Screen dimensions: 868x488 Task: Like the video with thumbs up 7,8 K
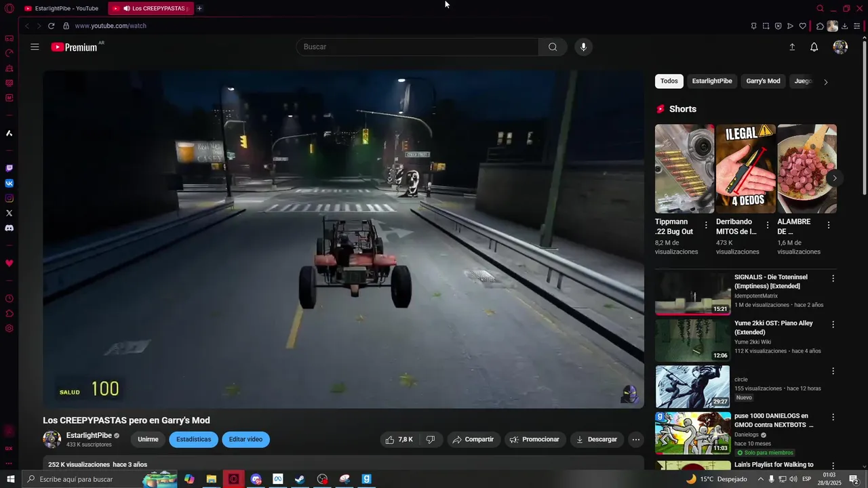tap(399, 439)
